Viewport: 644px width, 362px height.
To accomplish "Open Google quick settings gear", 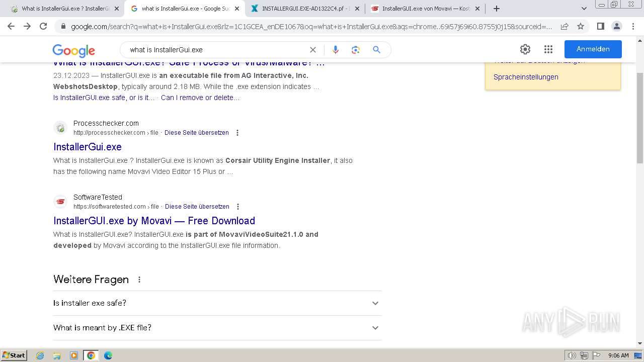I will coord(525,49).
